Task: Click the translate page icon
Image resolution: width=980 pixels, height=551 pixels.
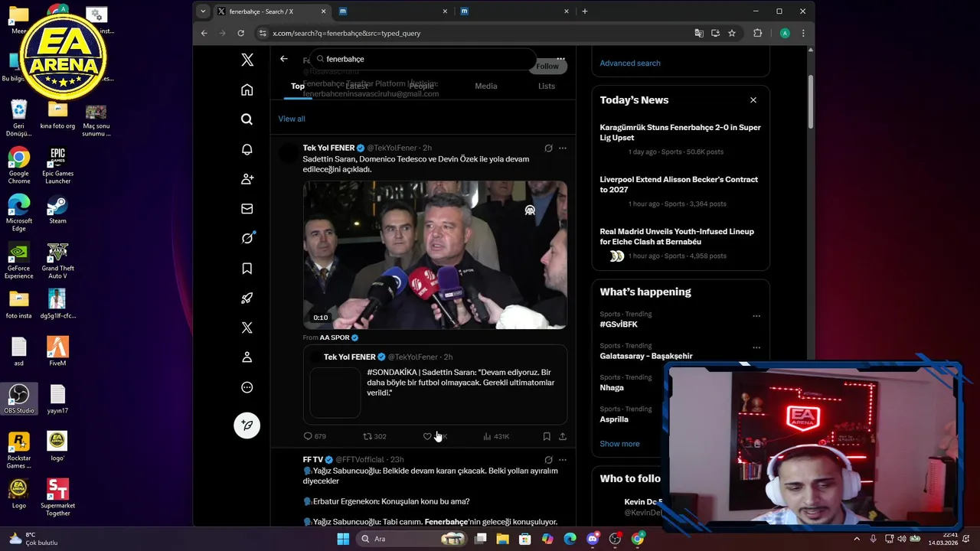Action: [x=699, y=33]
